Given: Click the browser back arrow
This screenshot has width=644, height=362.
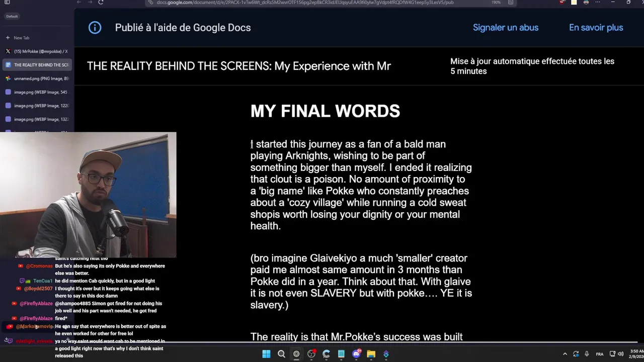Looking at the screenshot, I should tap(79, 3).
